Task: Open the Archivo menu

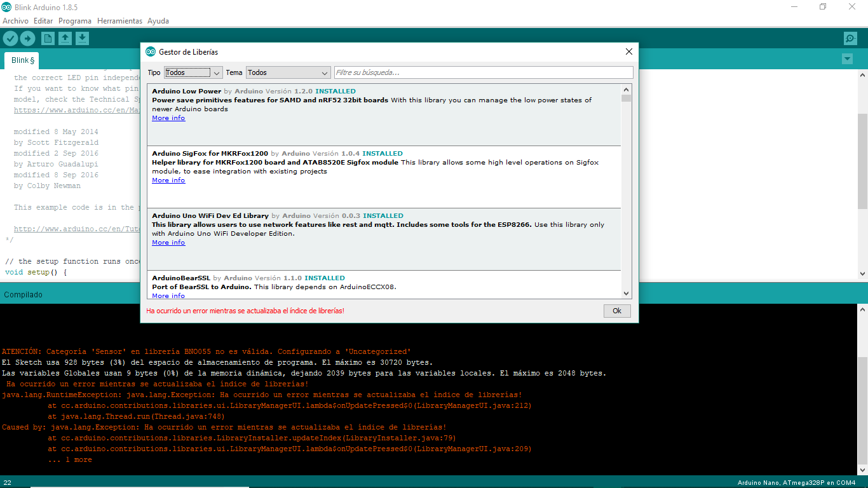Action: click(x=15, y=21)
